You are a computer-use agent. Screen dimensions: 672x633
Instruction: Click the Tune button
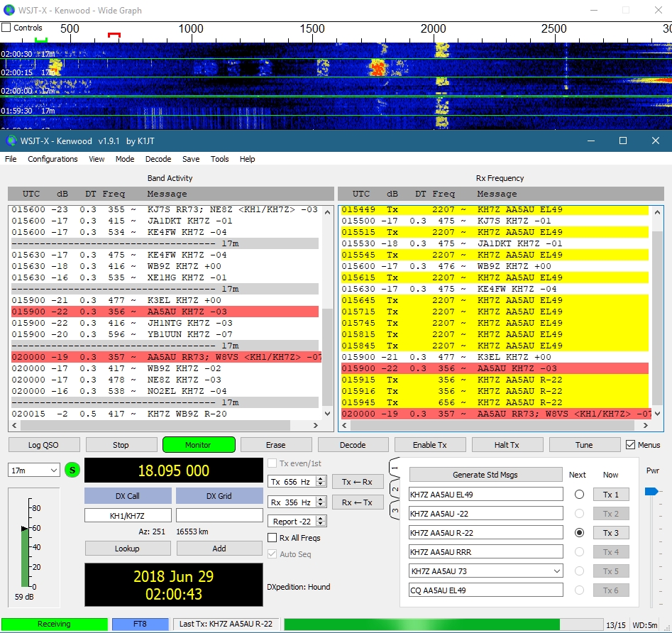click(584, 445)
